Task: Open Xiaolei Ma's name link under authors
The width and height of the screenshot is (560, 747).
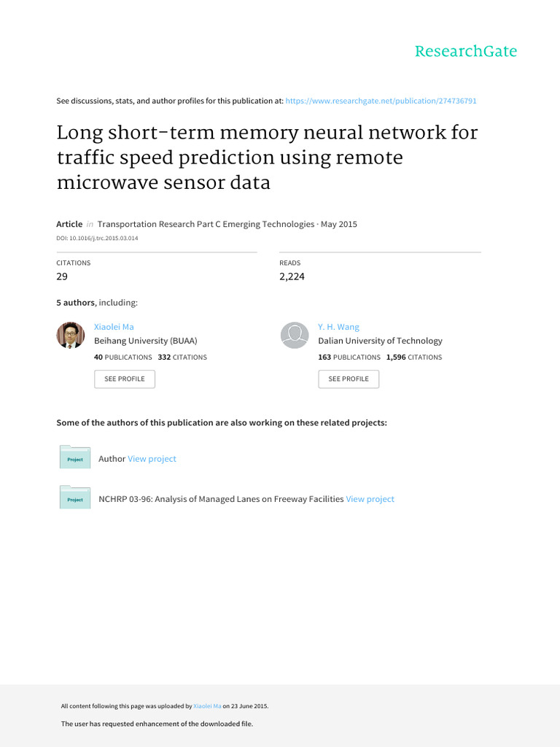Action: [114, 327]
